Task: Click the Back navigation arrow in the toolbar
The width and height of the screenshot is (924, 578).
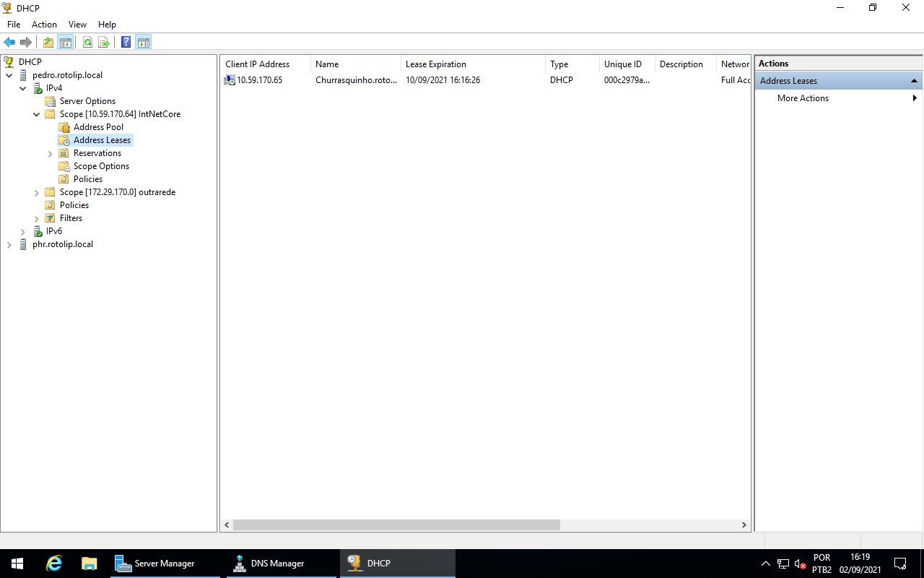Action: pyautogui.click(x=9, y=42)
